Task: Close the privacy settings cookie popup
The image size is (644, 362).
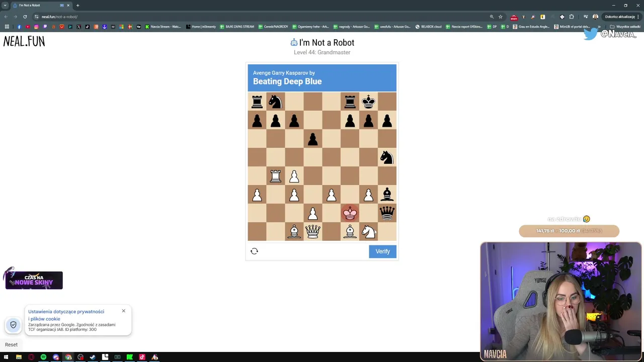Action: pos(123,311)
